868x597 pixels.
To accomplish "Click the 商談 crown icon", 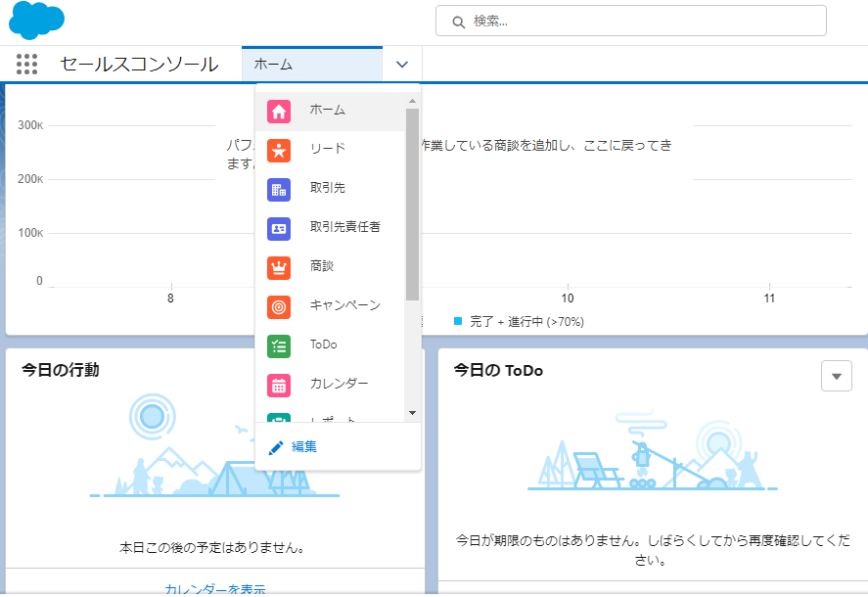I will (x=279, y=267).
